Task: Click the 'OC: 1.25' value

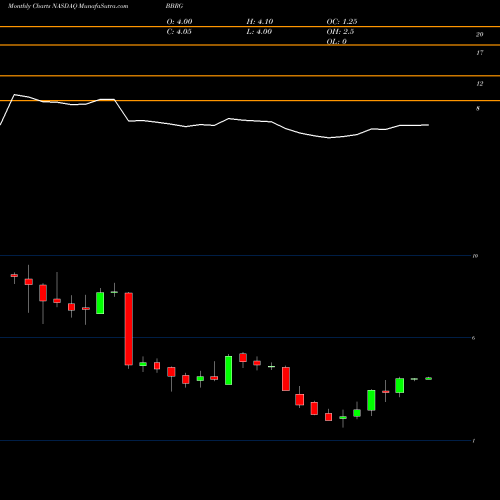Action: tap(342, 22)
